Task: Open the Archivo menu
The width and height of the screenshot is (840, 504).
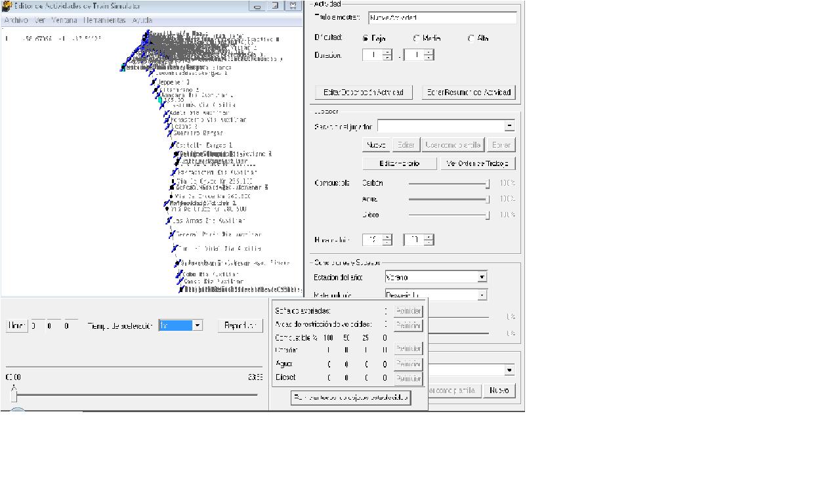Action: [x=16, y=20]
